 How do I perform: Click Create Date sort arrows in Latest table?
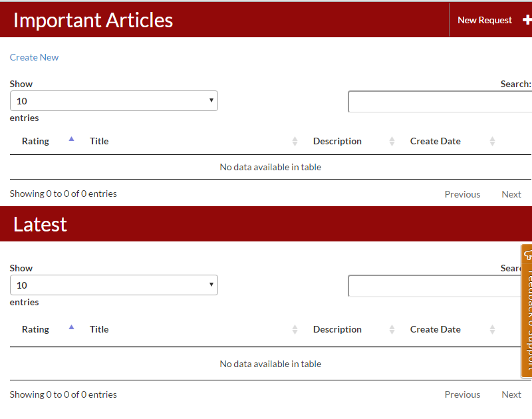click(x=492, y=329)
